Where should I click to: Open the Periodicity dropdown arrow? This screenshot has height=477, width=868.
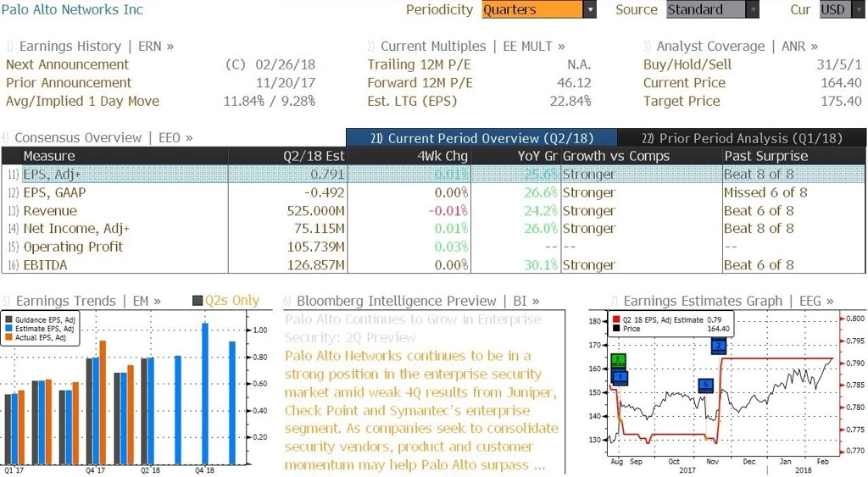click(x=590, y=9)
